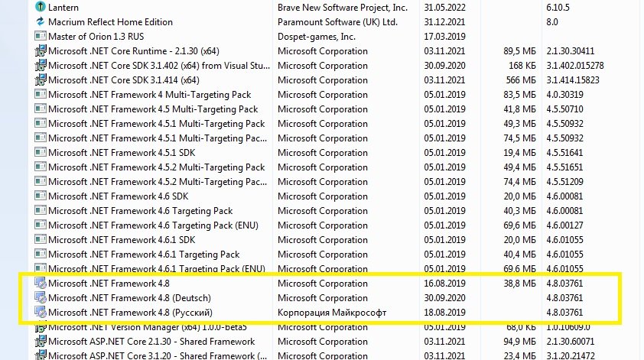Click icon of the 74,4 МБ 4.5.2 Multi-Targeting row
Image resolution: width=644 pixels, height=360 pixels.
(x=41, y=181)
